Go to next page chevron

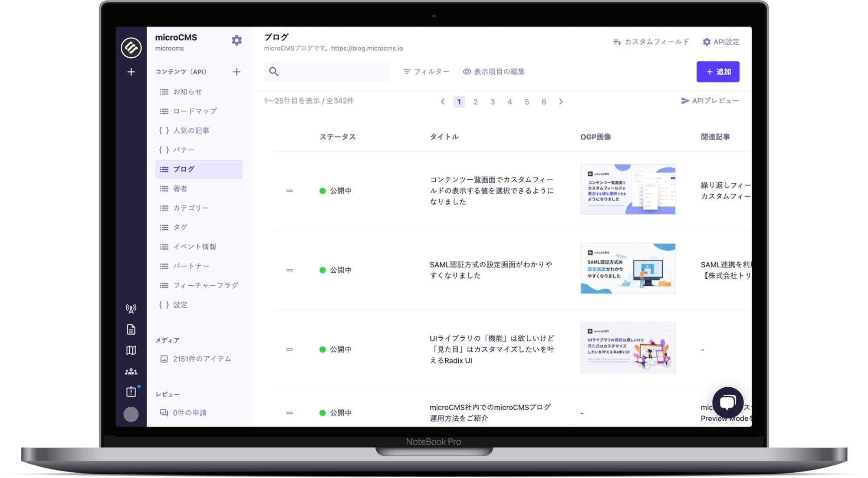561,102
